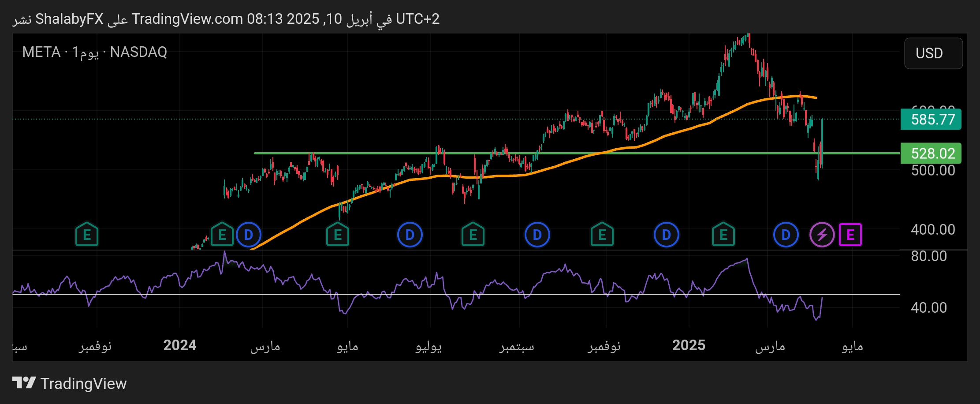Click the META 1 يوم NASDAQ symbol title
Image resolution: width=980 pixels, height=404 pixels.
pyautogui.click(x=95, y=52)
